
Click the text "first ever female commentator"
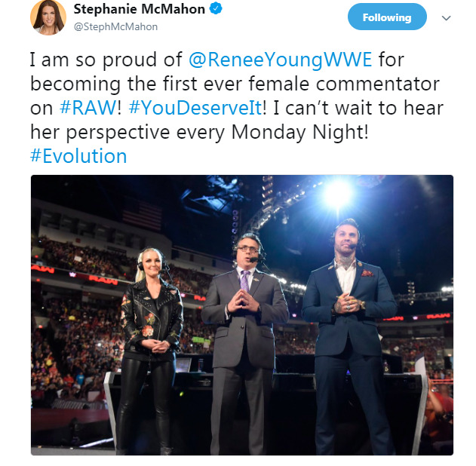(x=301, y=84)
